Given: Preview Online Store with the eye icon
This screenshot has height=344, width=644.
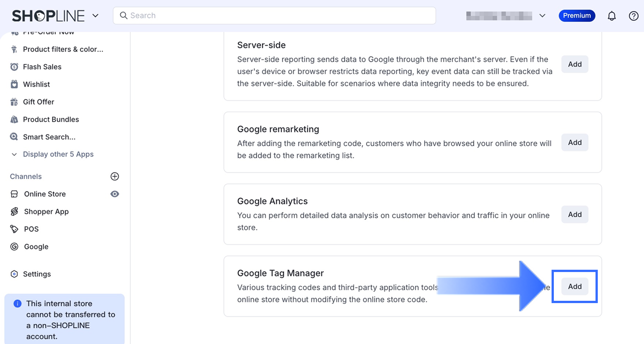Looking at the screenshot, I should (114, 194).
